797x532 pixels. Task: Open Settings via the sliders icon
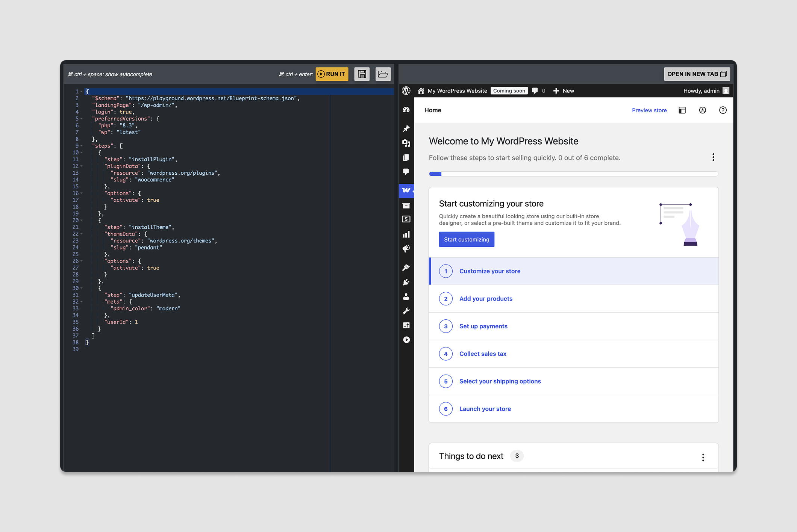(406, 325)
